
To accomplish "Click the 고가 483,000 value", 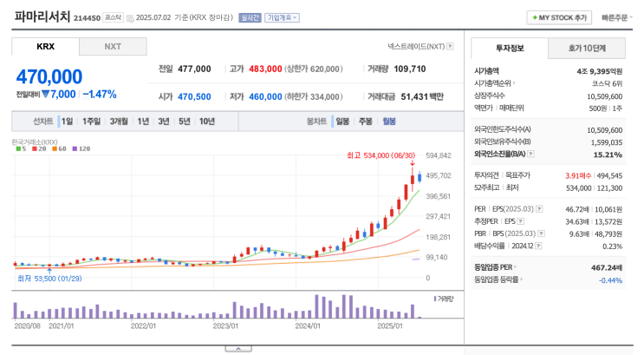I will (265, 69).
